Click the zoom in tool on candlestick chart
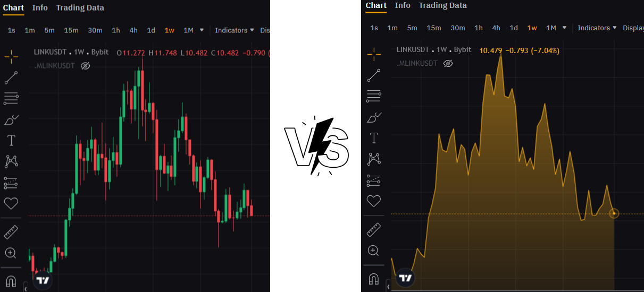644x292 pixels. point(11,253)
